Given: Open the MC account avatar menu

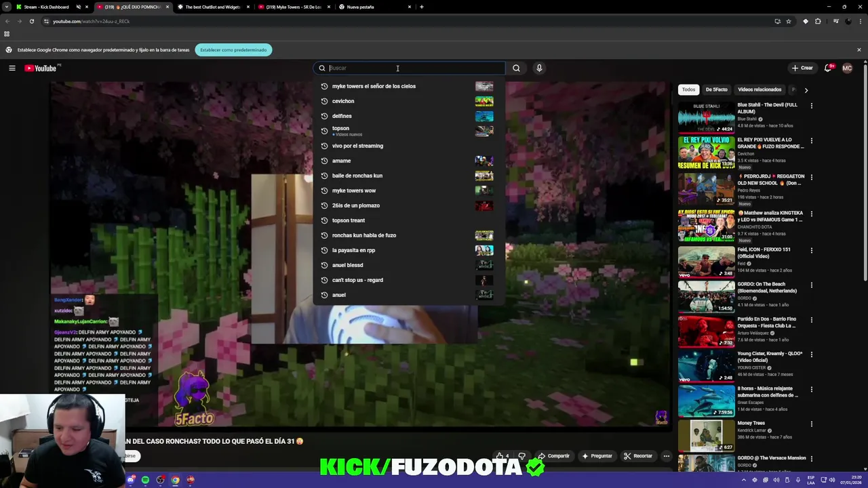Looking at the screenshot, I should 847,68.
